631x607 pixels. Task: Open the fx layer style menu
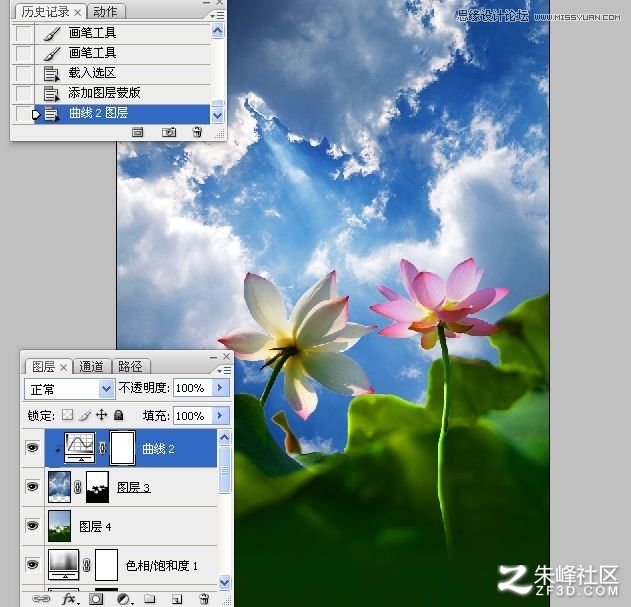click(x=69, y=599)
